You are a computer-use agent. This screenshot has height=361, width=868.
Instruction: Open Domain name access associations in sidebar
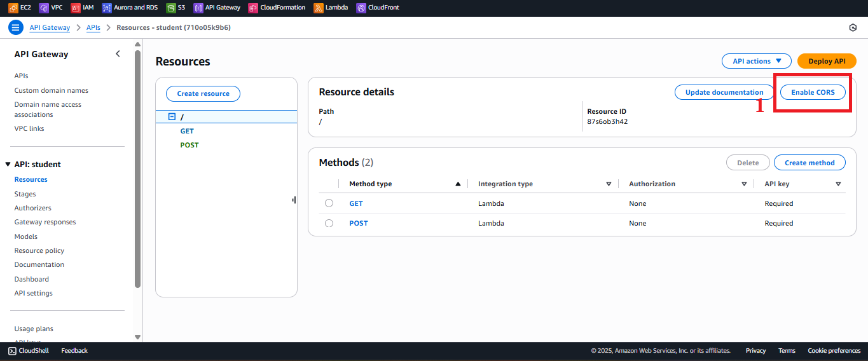coord(48,109)
